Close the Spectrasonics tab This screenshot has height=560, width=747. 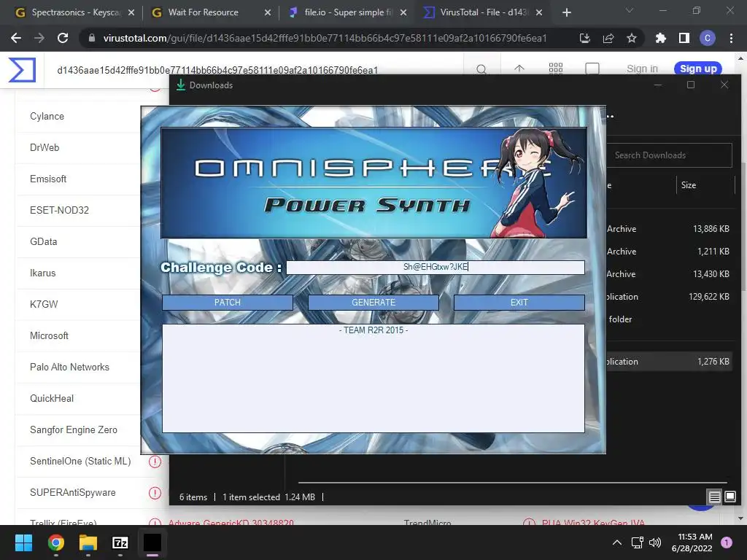131,12
